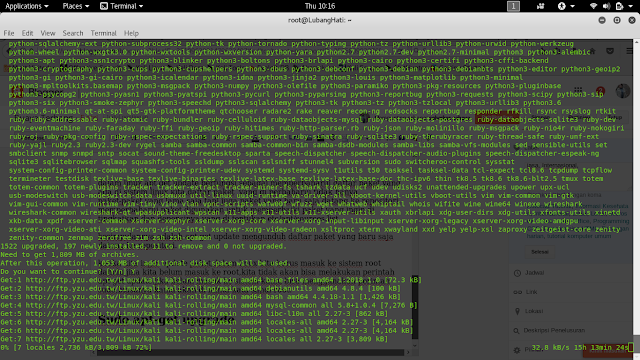Click Jadwal option in browser behind terminal
The image size is (640, 360).
point(534,273)
